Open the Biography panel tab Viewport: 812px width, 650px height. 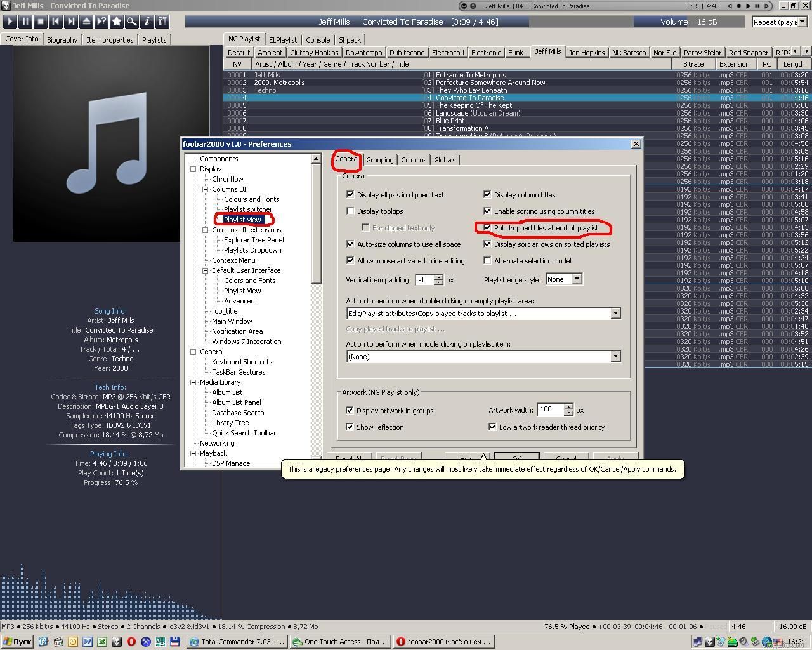point(62,39)
